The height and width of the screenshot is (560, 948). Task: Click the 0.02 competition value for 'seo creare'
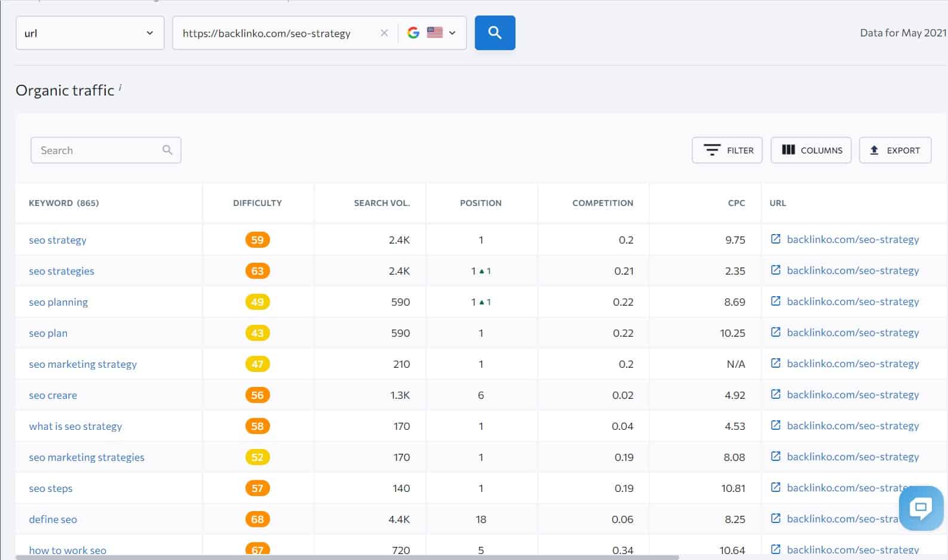pos(622,395)
